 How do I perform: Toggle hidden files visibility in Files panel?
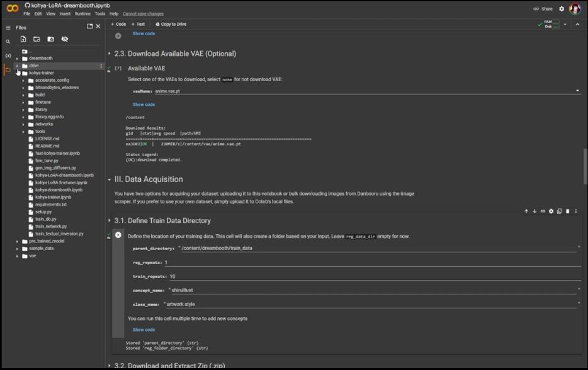(65, 39)
